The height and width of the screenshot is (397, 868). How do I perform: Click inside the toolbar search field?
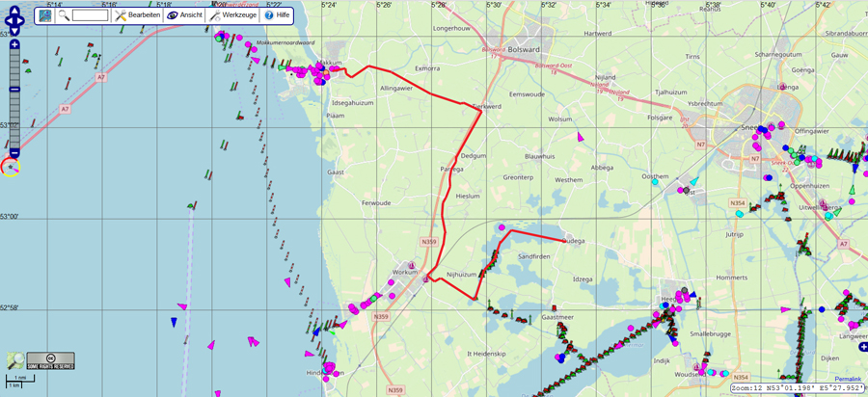[x=90, y=15]
